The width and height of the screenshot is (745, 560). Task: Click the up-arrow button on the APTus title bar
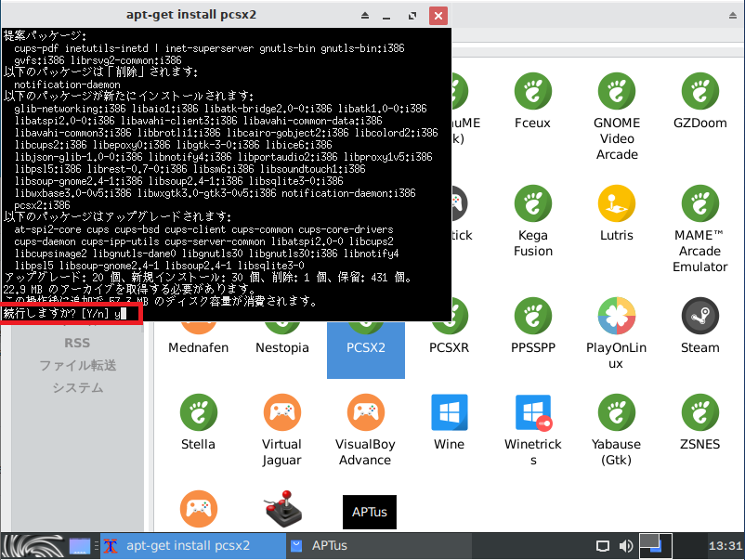tap(733, 16)
